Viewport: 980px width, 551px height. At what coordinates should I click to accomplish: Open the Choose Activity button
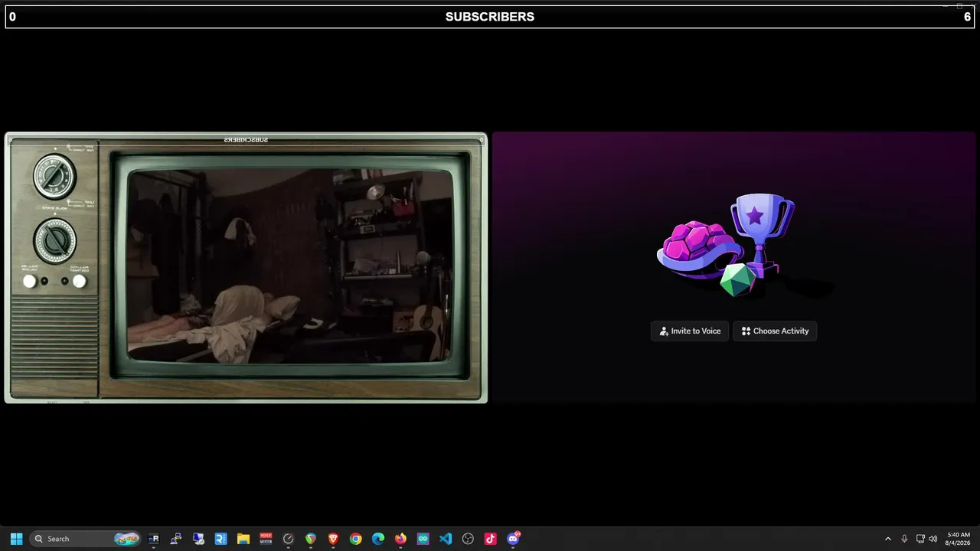(775, 331)
